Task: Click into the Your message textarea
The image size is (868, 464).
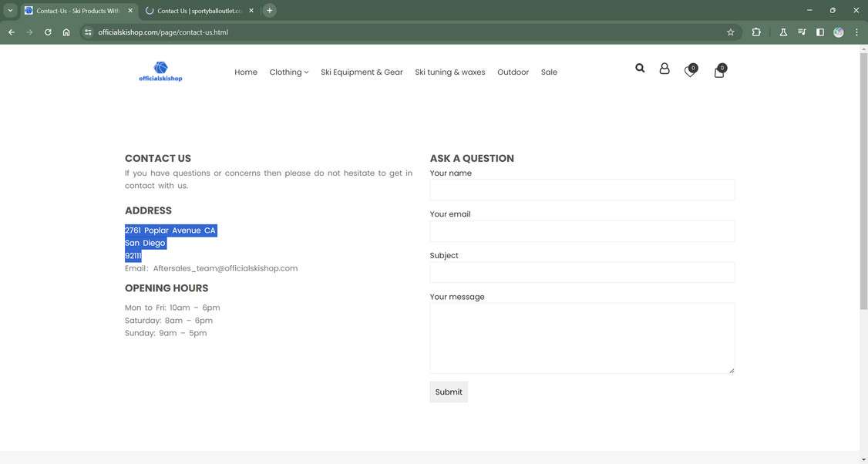Action: pos(582,338)
